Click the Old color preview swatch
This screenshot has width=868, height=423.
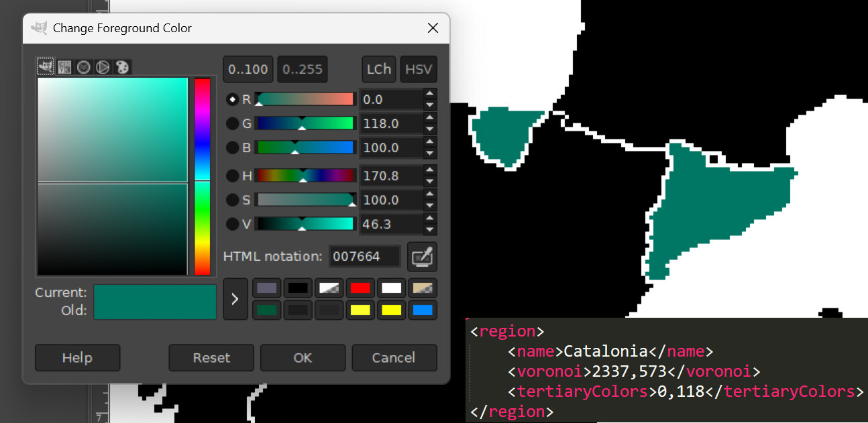155,311
